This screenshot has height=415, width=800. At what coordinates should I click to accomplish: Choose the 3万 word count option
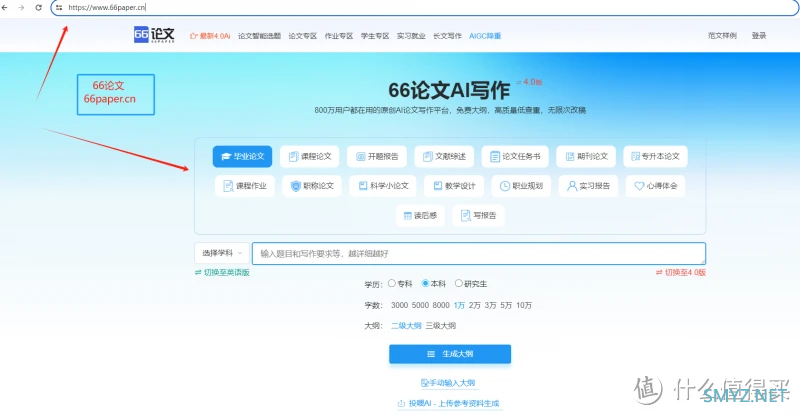[490, 305]
